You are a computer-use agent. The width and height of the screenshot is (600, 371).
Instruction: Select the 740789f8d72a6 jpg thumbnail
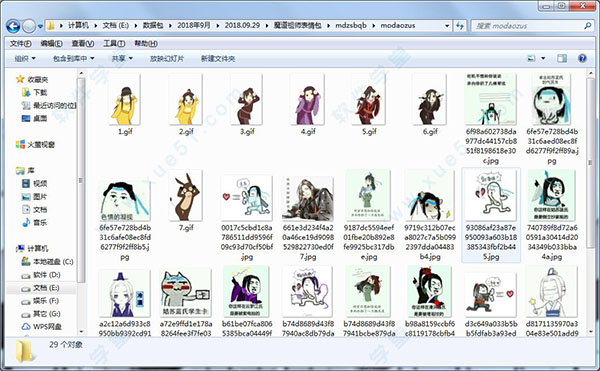[551, 196]
